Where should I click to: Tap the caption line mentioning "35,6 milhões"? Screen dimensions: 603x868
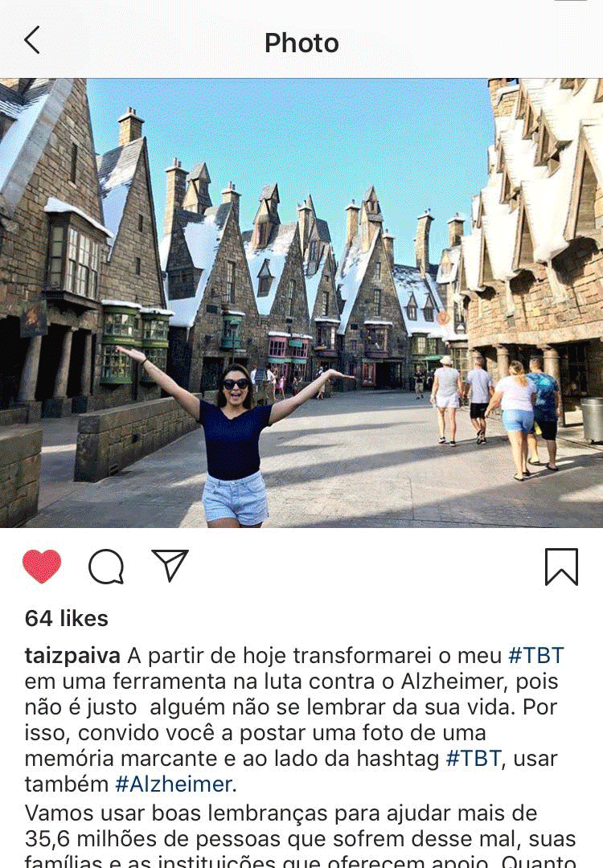pyautogui.click(x=300, y=839)
